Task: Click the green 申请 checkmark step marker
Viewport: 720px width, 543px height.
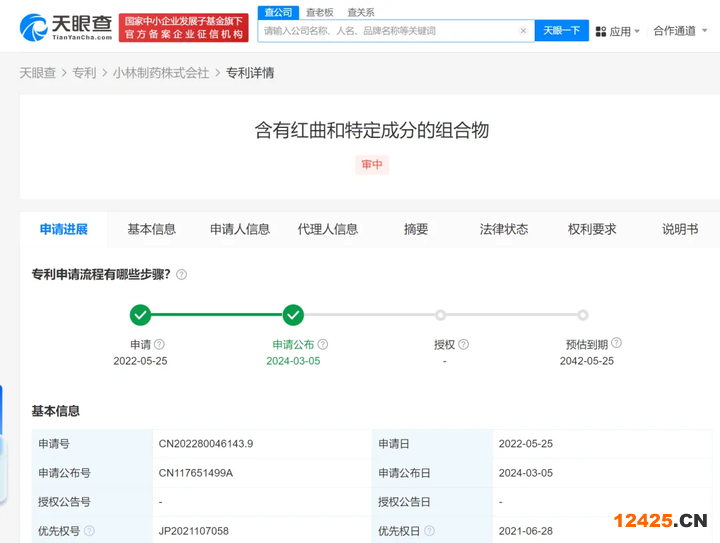Action: pyautogui.click(x=141, y=315)
